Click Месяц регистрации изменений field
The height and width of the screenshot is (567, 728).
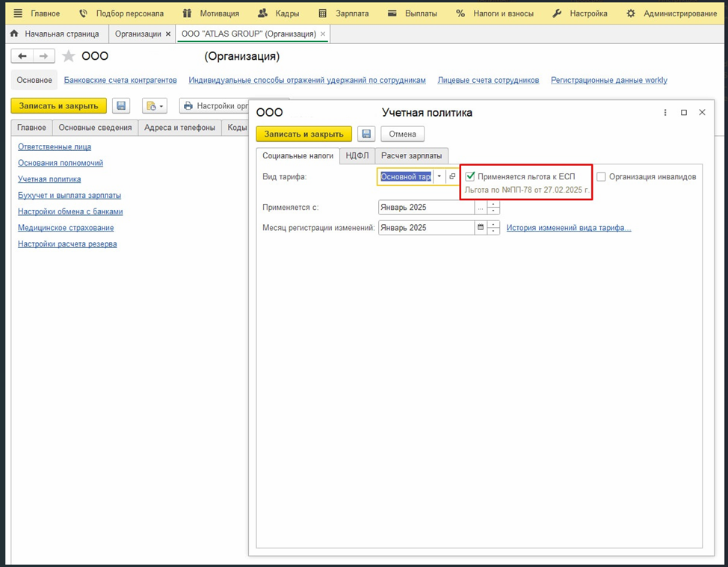[426, 228]
